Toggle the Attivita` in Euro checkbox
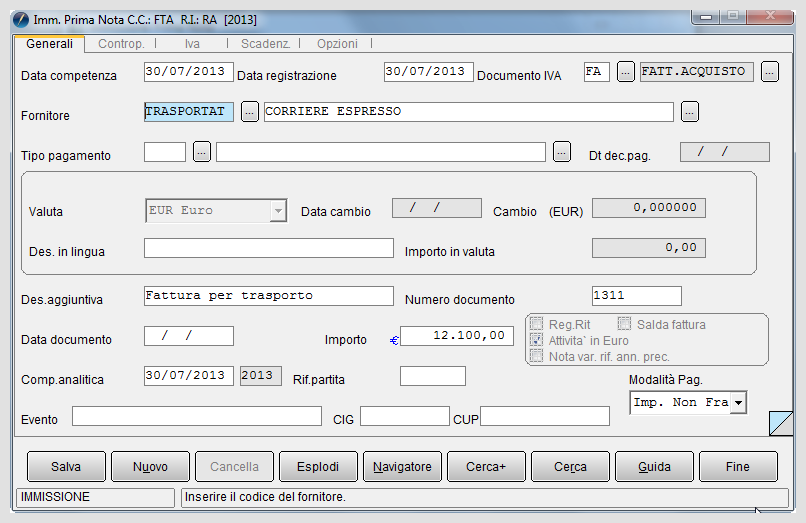 536,340
